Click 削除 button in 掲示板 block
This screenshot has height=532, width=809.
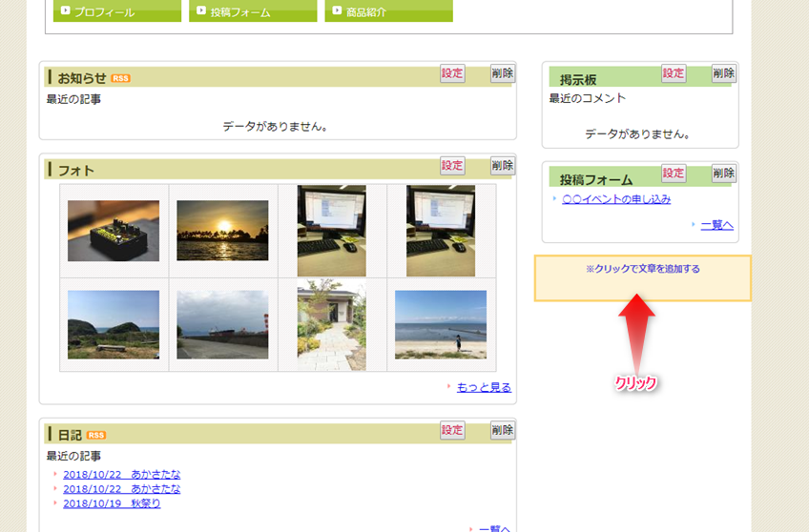pyautogui.click(x=723, y=73)
